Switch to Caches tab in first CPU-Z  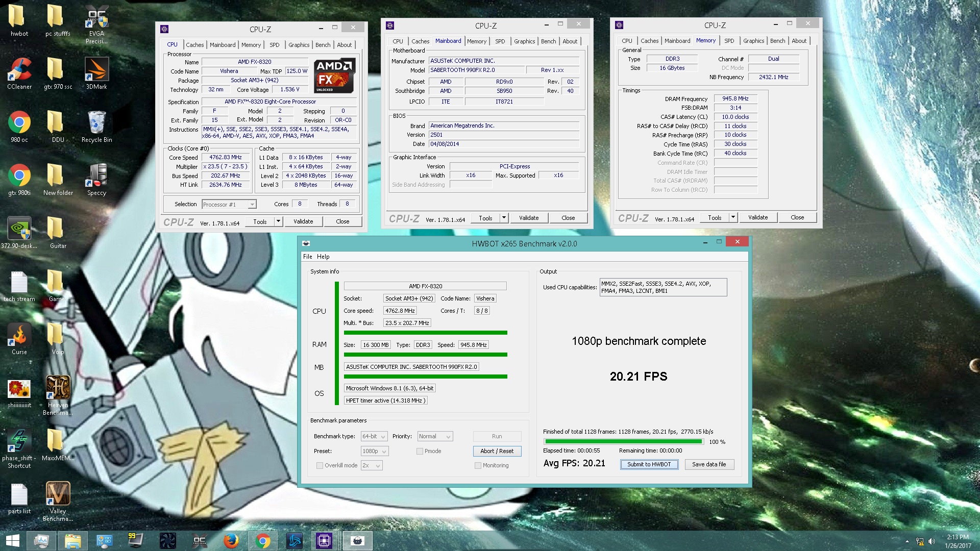point(194,45)
